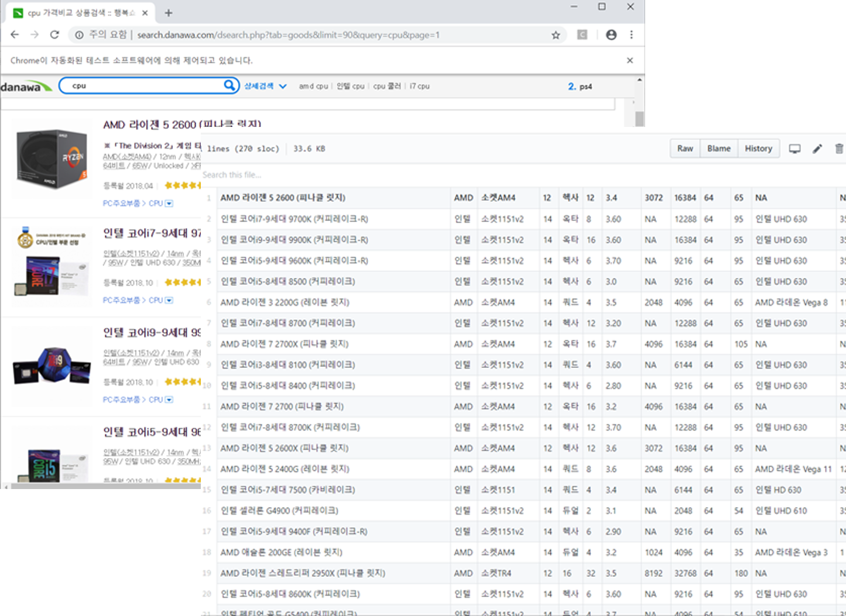Click the Core i7 box product thumbnail

52,266
